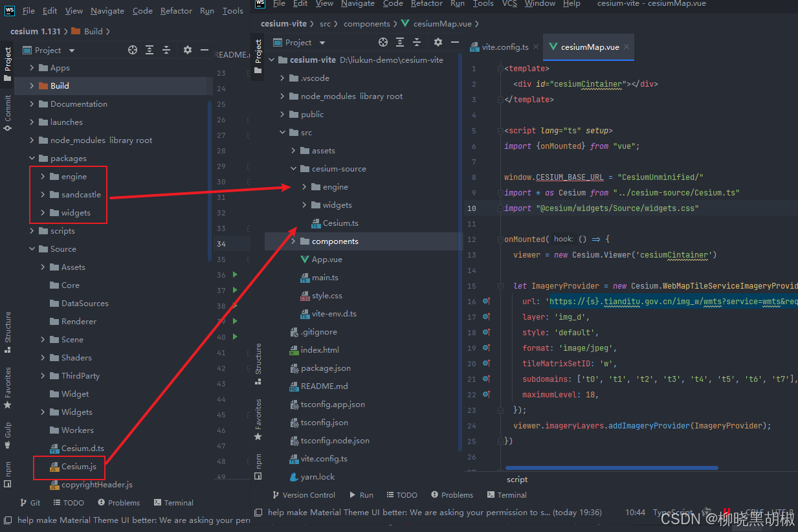
Task: Click gutter icon beside the layer 'img_d' line
Action: pyautogui.click(x=487, y=317)
